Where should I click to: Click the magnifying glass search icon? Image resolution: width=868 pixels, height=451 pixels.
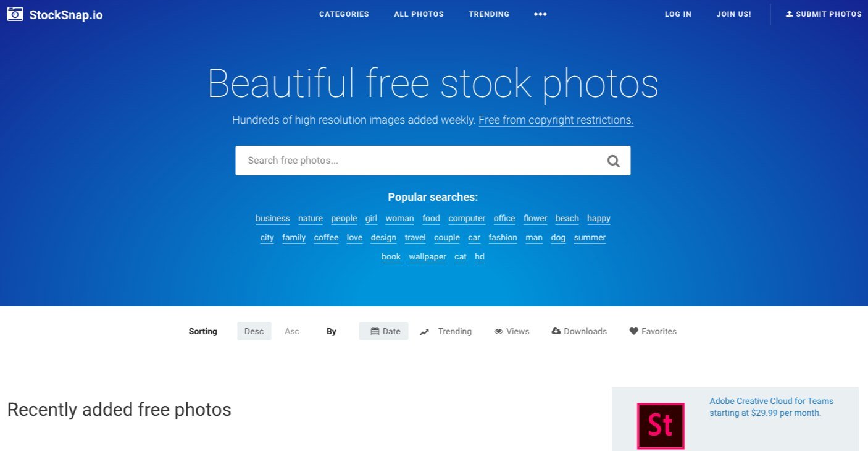pos(613,161)
